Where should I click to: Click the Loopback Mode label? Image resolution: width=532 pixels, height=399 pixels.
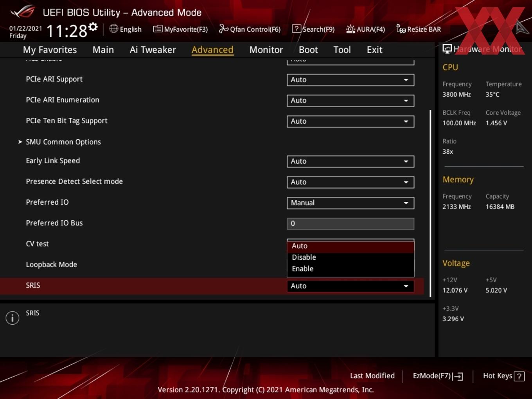click(x=51, y=264)
